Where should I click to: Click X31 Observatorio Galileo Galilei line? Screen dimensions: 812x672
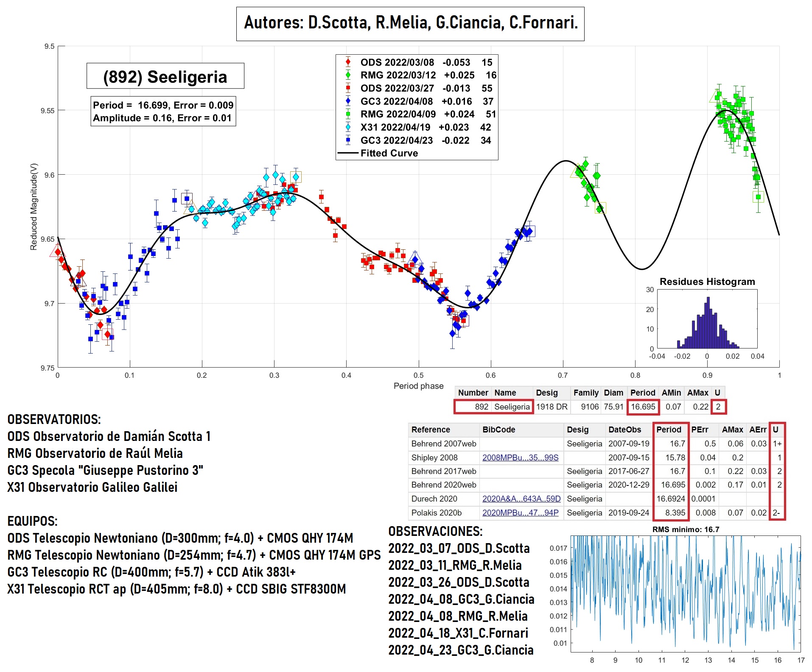(x=92, y=487)
